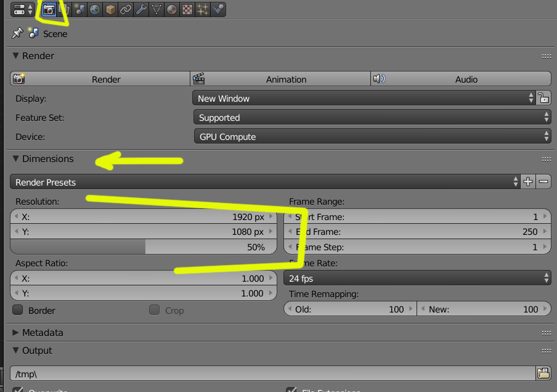The image size is (557, 392).
Task: Switch to the Render Layers tab
Action: click(x=64, y=10)
